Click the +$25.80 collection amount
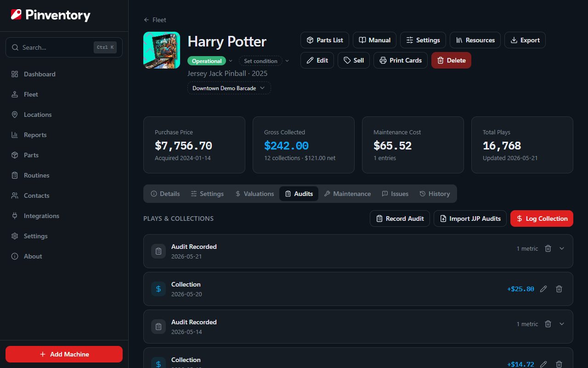Screen dimensions: 588x368 click(520, 289)
